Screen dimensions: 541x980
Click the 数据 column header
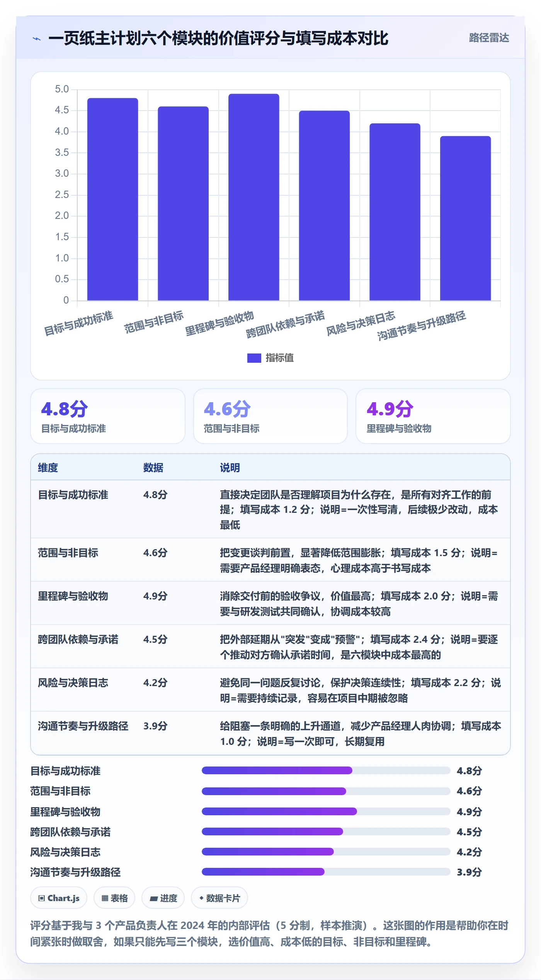153,468
